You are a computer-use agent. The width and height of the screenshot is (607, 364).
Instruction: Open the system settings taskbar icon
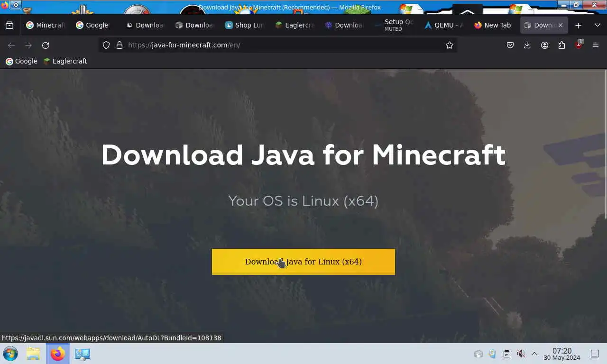82,354
